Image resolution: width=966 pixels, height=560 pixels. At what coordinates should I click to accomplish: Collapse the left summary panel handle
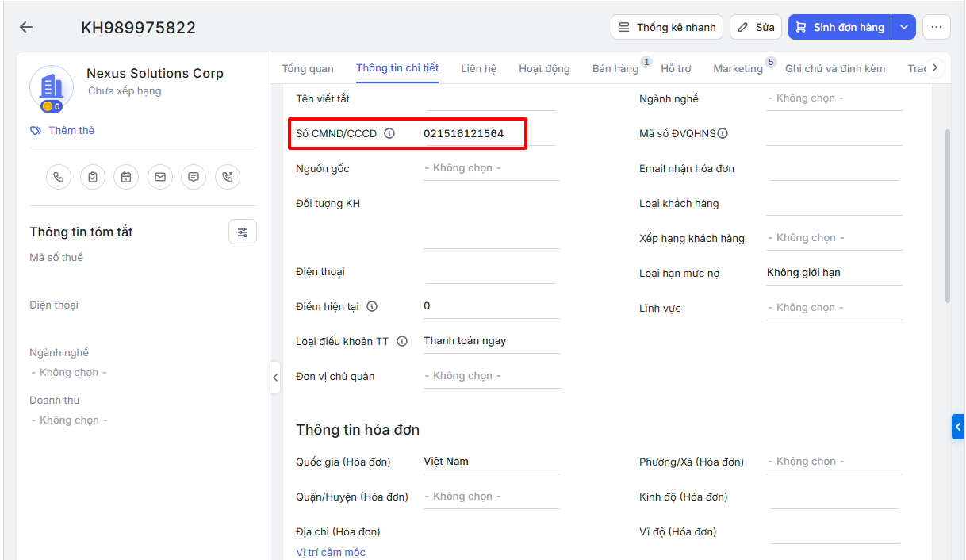coord(275,378)
